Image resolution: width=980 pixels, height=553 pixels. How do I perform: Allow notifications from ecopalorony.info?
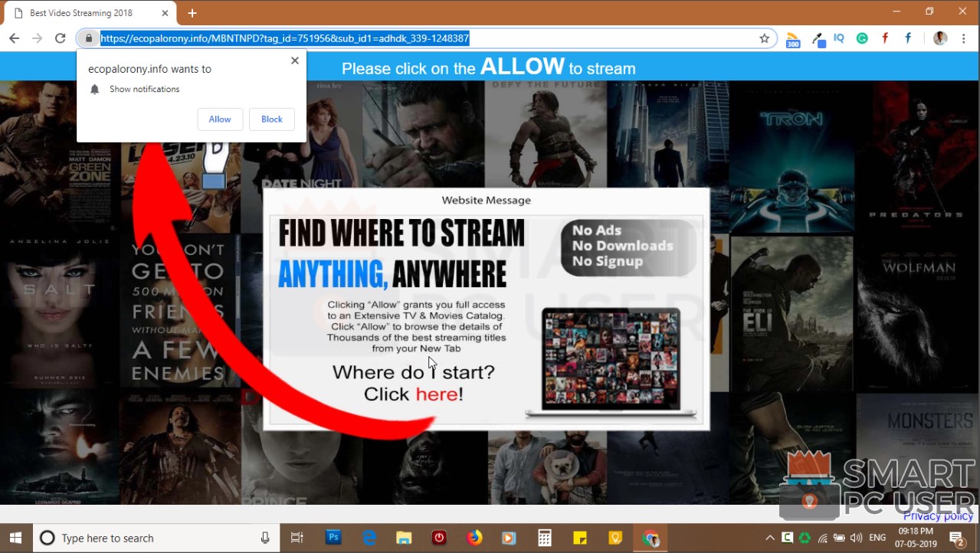220,119
